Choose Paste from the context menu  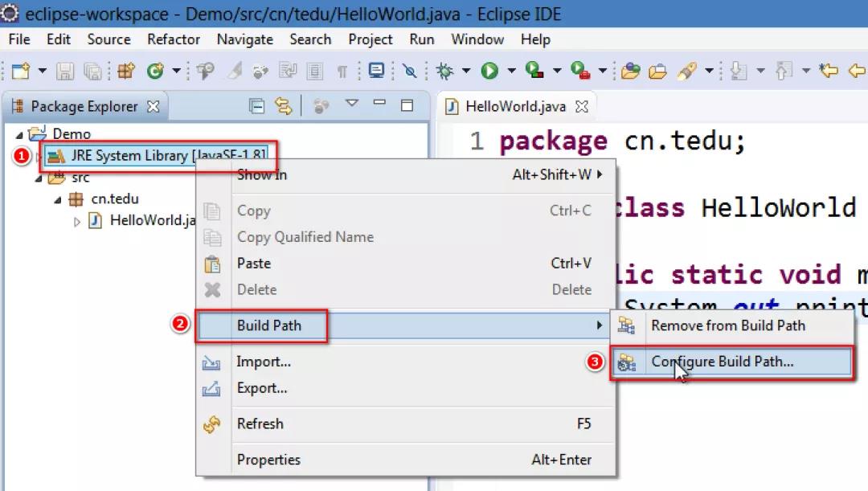click(405, 264)
